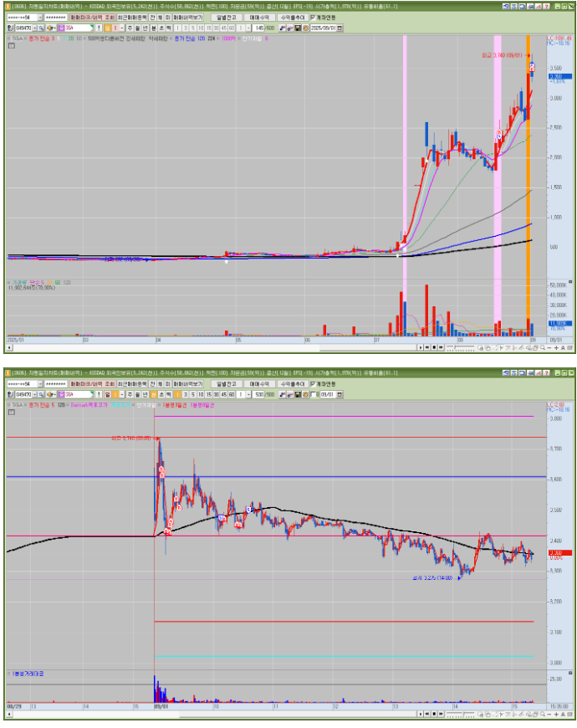Expand stock code 049470 dropdown, top window
The image size is (577, 728).
point(34,28)
